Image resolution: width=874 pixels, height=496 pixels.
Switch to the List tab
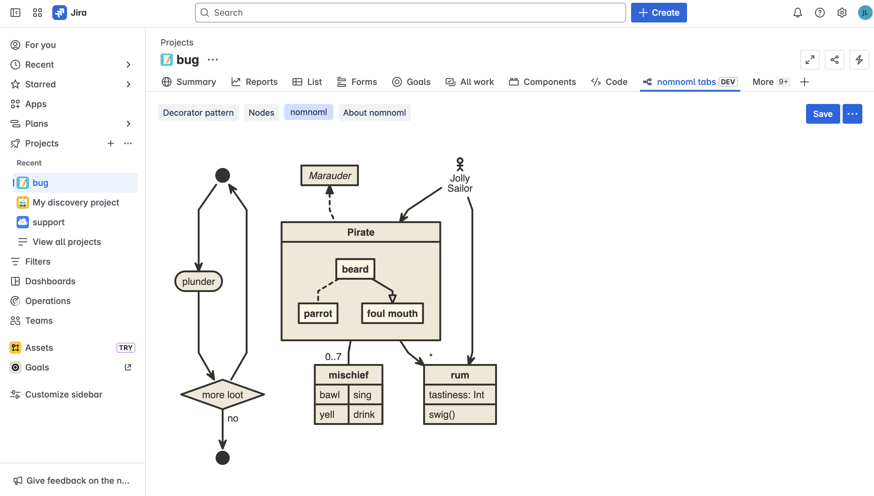pos(307,82)
